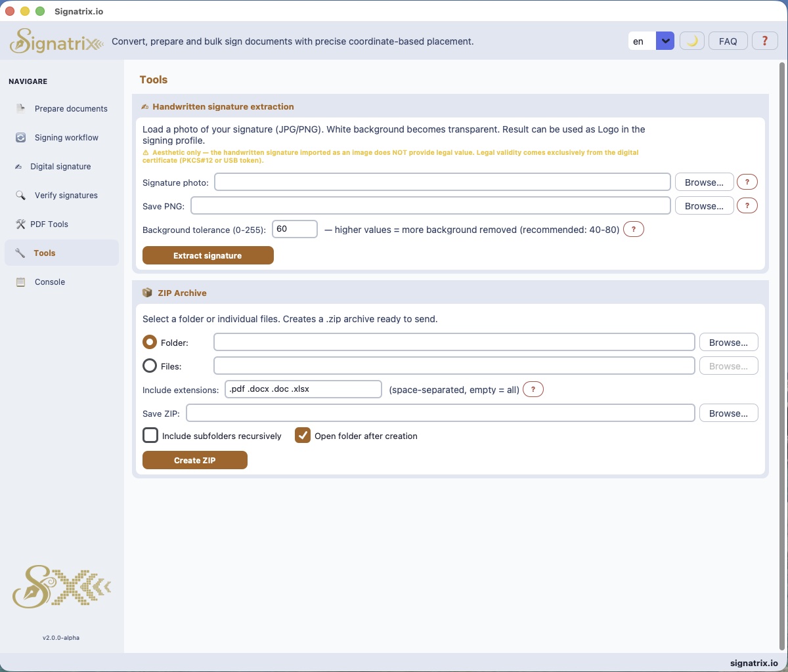Viewport: 788px width, 672px height.
Task: Open the Console page
Action: coord(49,282)
